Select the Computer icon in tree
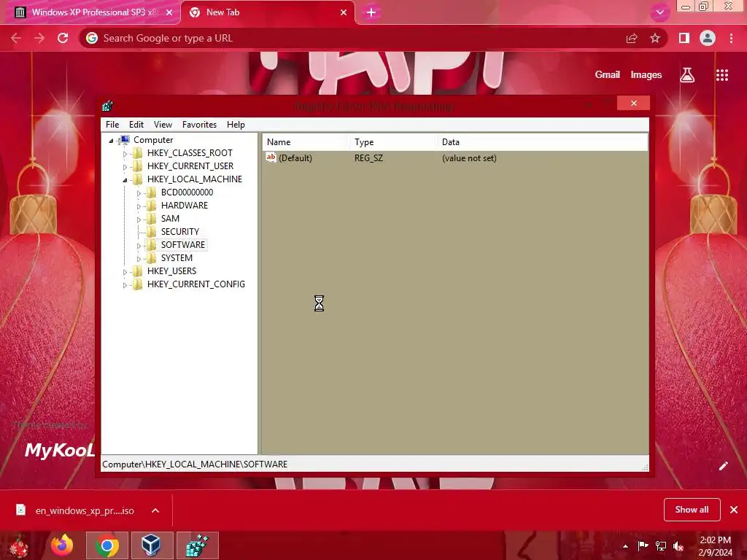This screenshot has height=560, width=747. click(125, 139)
